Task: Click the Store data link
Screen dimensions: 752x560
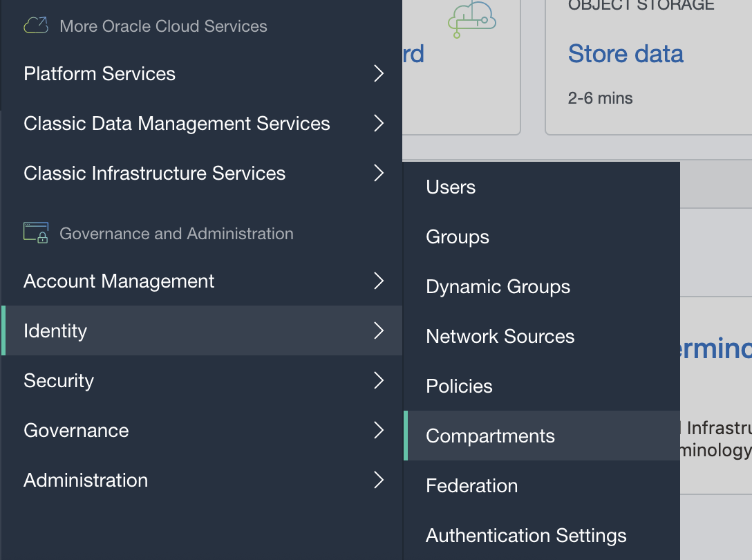Action: [x=626, y=54]
